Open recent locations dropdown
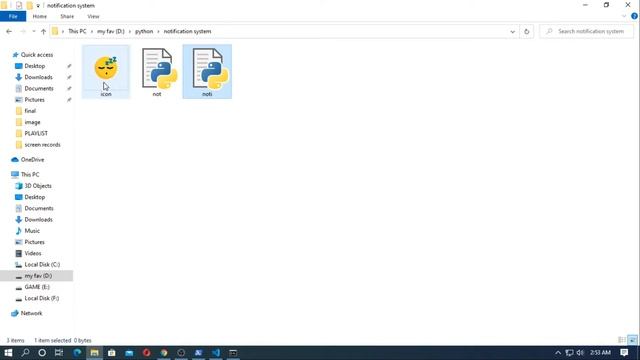The height and width of the screenshot is (360, 640). tap(33, 31)
